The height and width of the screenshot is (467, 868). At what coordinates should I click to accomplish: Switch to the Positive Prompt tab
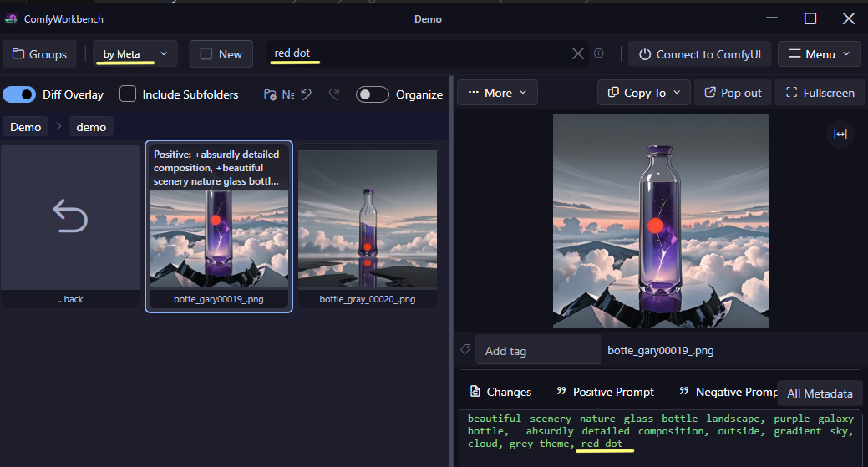click(605, 393)
